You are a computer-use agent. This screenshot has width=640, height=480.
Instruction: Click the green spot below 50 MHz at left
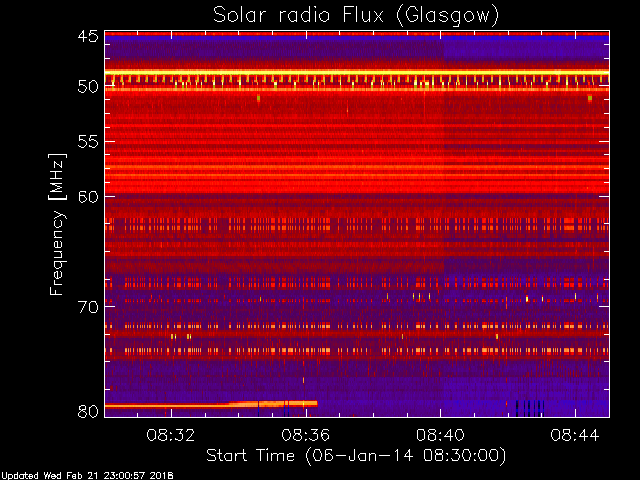tap(258, 98)
